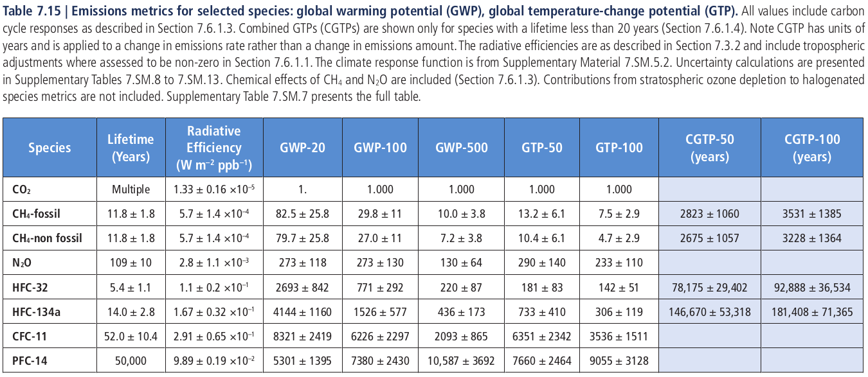
Task: Click the PFC-14 lifetime value 50,000
Action: click(x=131, y=360)
